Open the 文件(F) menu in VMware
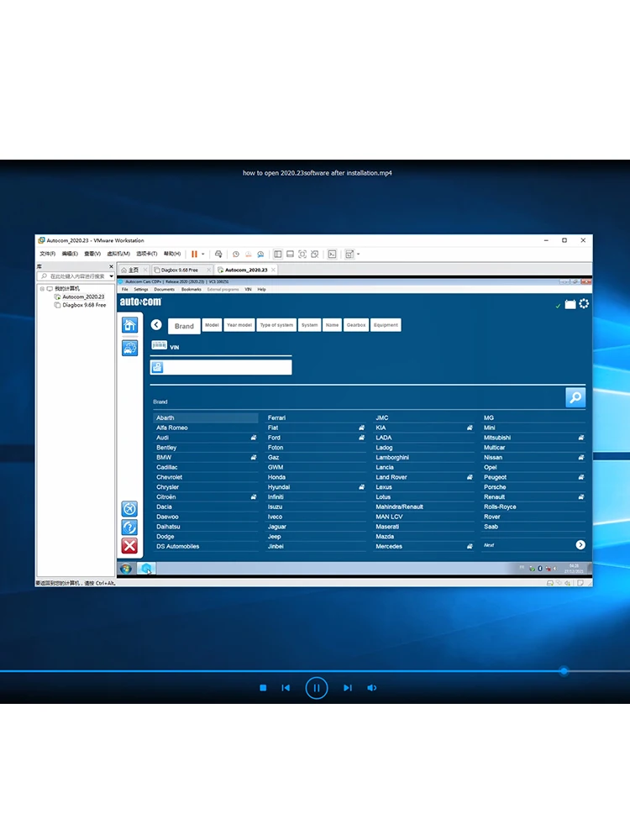Viewport: 630px width, 840px height. (x=47, y=254)
